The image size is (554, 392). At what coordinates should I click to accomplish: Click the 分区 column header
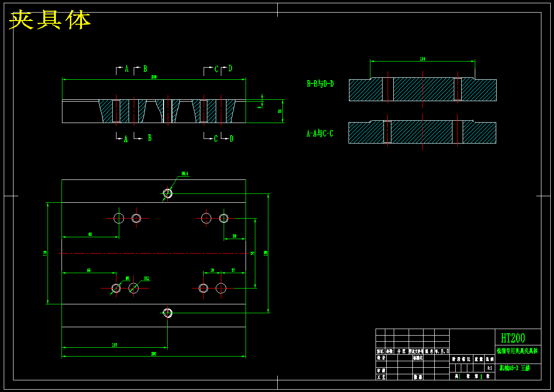[401, 352]
